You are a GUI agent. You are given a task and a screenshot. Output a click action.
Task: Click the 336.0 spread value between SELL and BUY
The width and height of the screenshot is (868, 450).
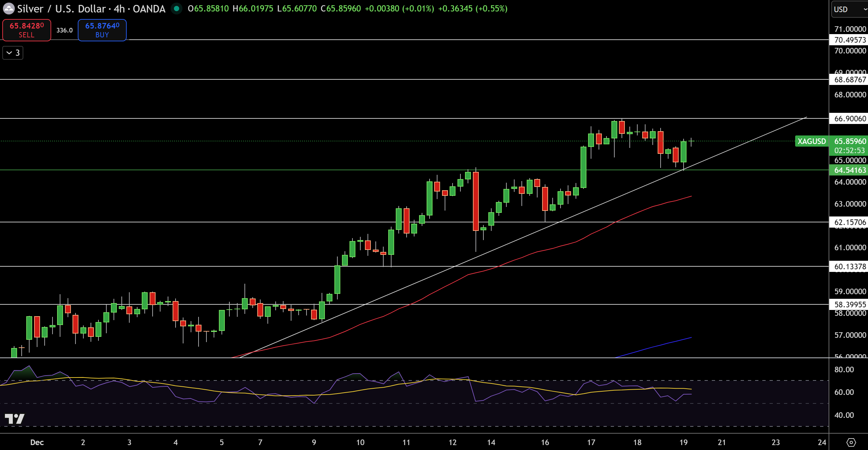point(64,30)
